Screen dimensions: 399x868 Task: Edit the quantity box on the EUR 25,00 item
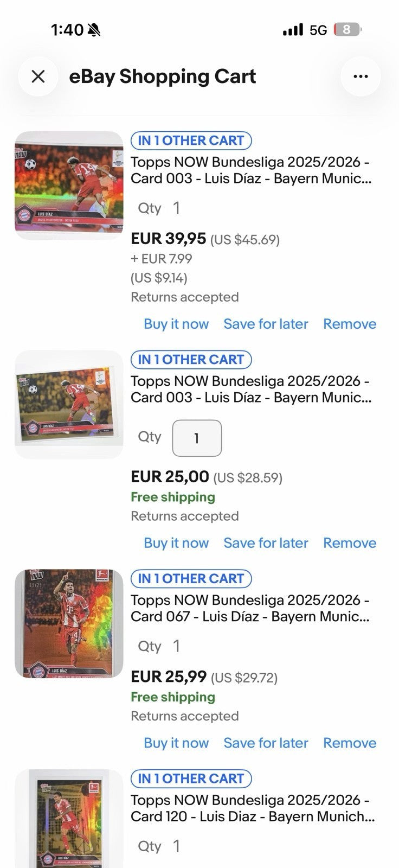(x=197, y=438)
